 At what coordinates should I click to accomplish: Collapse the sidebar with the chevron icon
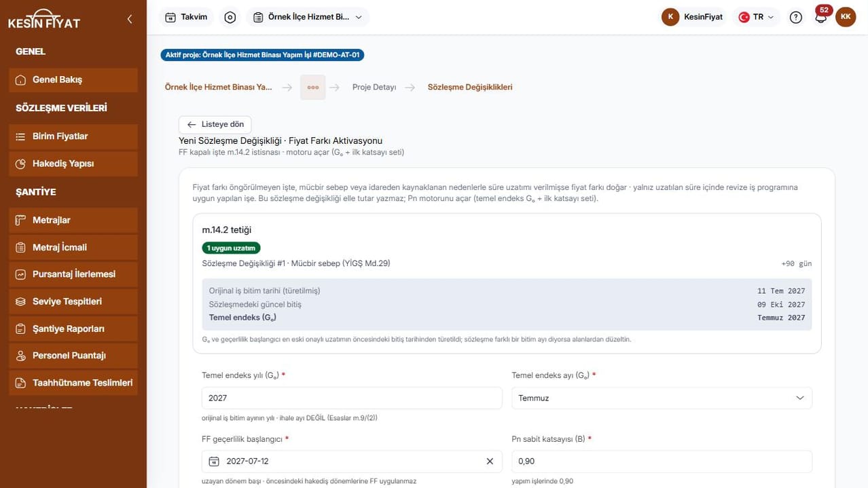130,19
